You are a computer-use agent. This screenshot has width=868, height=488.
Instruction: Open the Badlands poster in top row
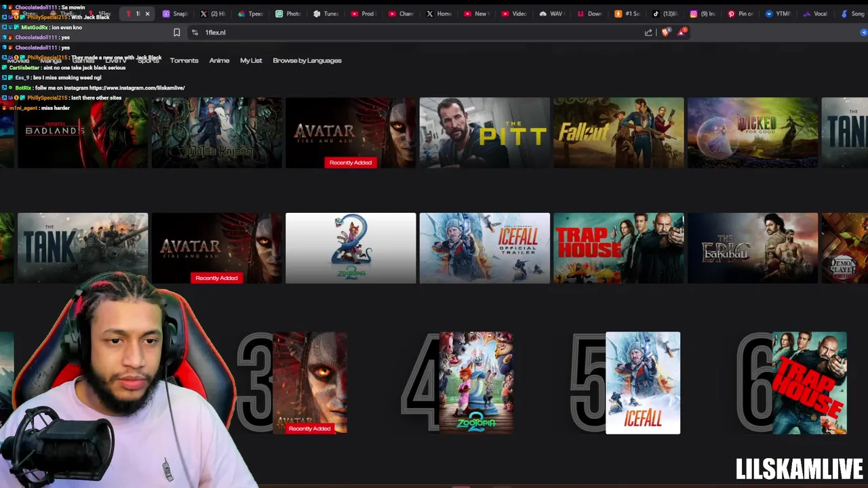pos(83,133)
